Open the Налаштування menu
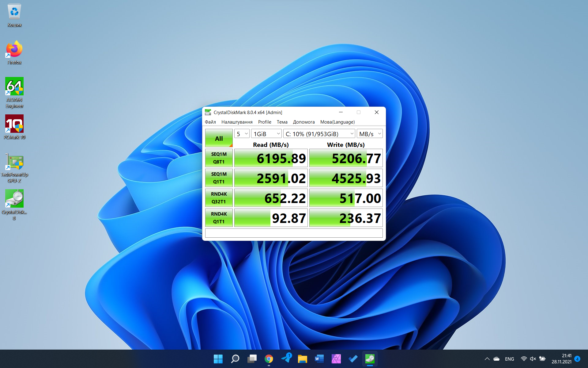Screen dimensions: 588x368 [x=237, y=122]
